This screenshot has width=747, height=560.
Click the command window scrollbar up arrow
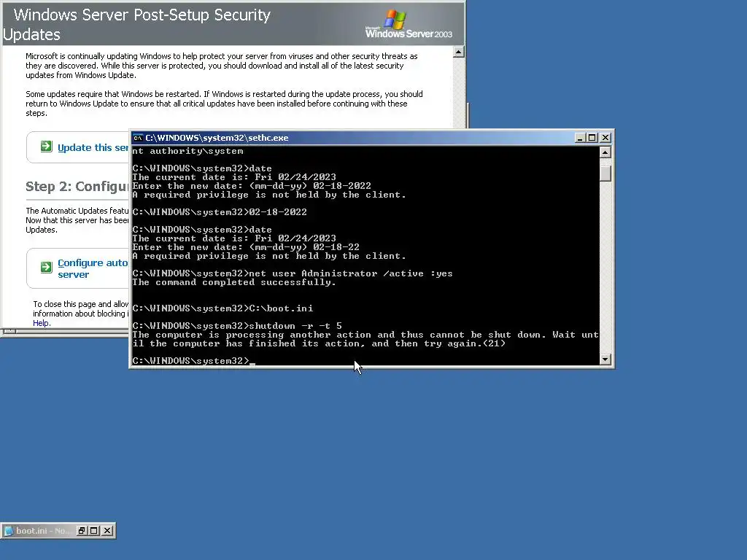click(605, 152)
